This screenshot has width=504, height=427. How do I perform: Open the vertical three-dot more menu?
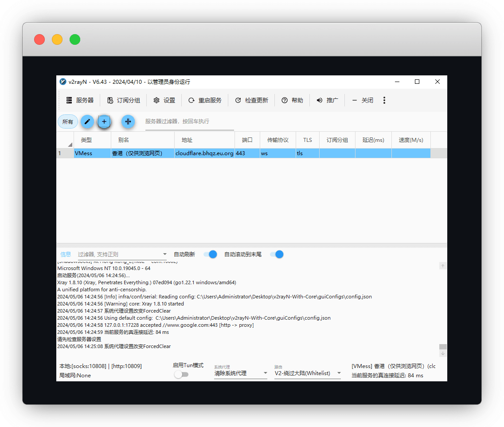point(384,100)
